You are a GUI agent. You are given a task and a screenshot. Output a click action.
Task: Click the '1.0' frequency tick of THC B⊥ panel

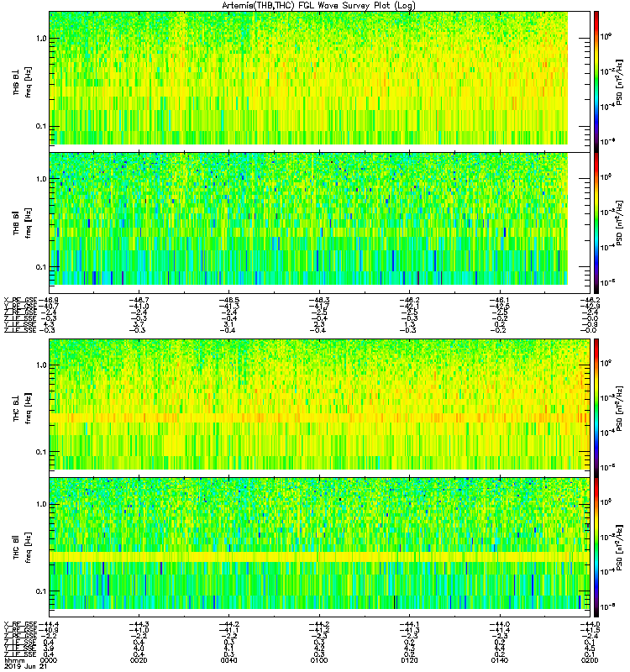pos(41,365)
